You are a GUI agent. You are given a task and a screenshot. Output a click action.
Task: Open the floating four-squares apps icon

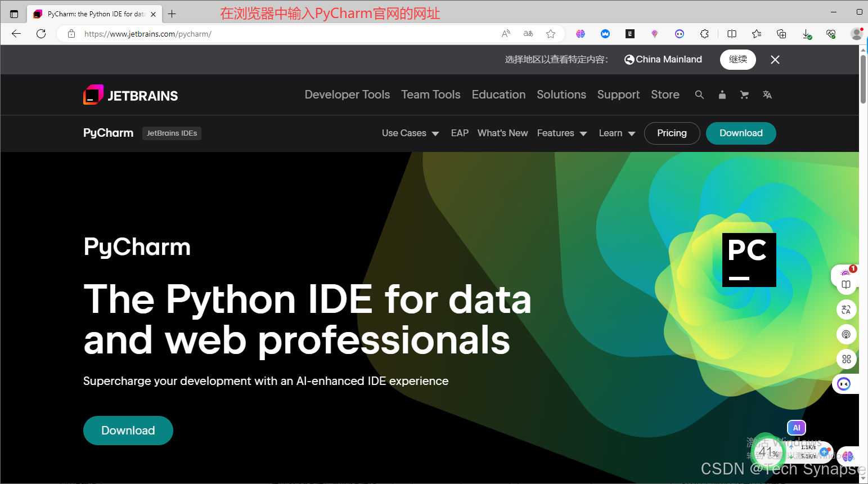(x=846, y=359)
